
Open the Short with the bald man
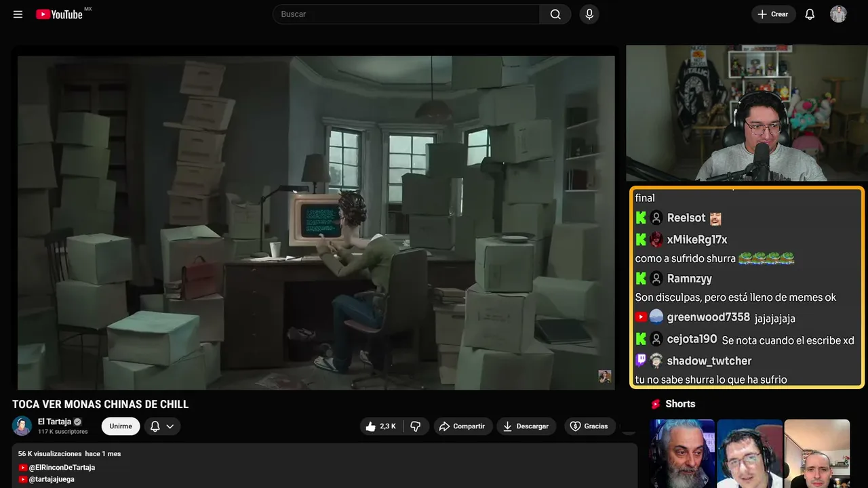tap(817, 453)
